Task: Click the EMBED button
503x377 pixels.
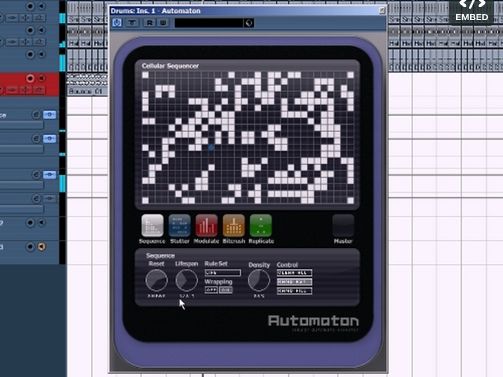Action: coord(472,12)
